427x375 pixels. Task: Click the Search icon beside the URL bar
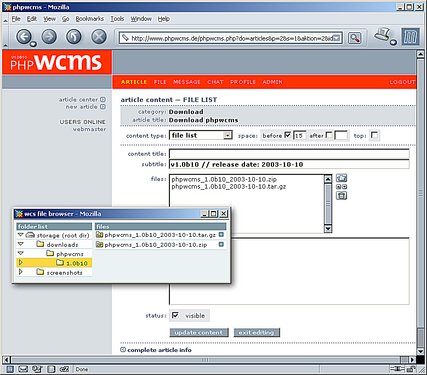point(355,38)
